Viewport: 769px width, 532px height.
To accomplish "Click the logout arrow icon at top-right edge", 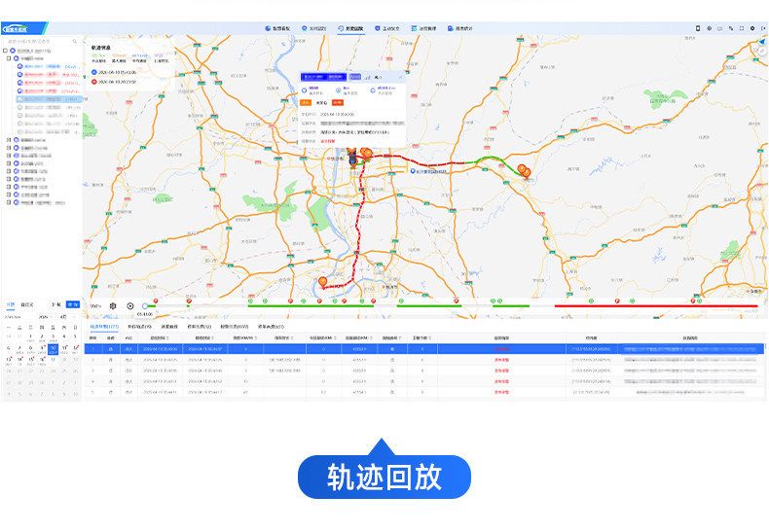I will pos(763,28).
